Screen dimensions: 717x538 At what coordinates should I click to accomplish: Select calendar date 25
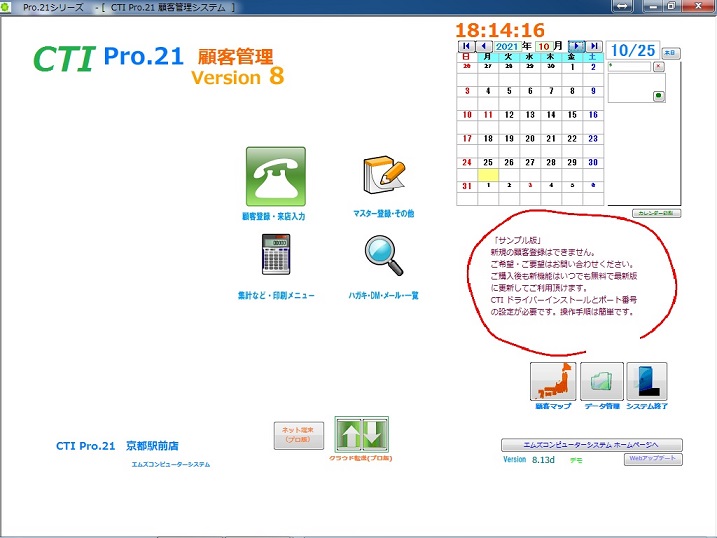pos(488,163)
